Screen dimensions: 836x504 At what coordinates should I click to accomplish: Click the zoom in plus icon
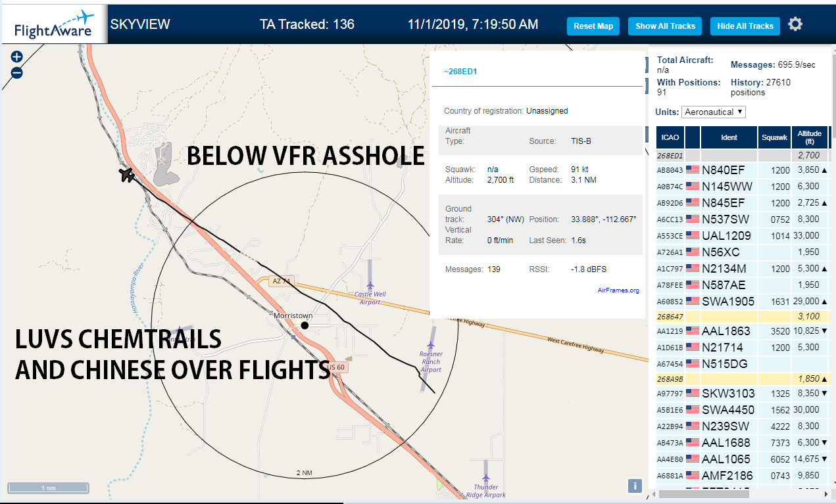17,57
